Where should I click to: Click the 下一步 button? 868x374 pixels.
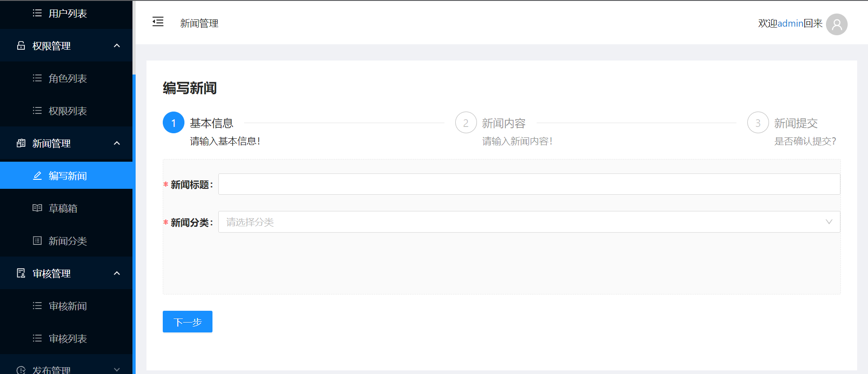coord(188,322)
